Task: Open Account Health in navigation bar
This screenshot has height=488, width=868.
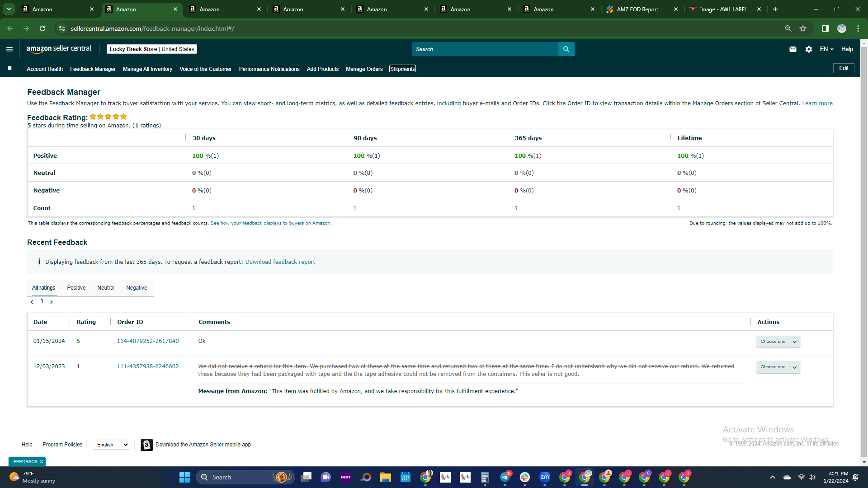Action: pyautogui.click(x=45, y=69)
